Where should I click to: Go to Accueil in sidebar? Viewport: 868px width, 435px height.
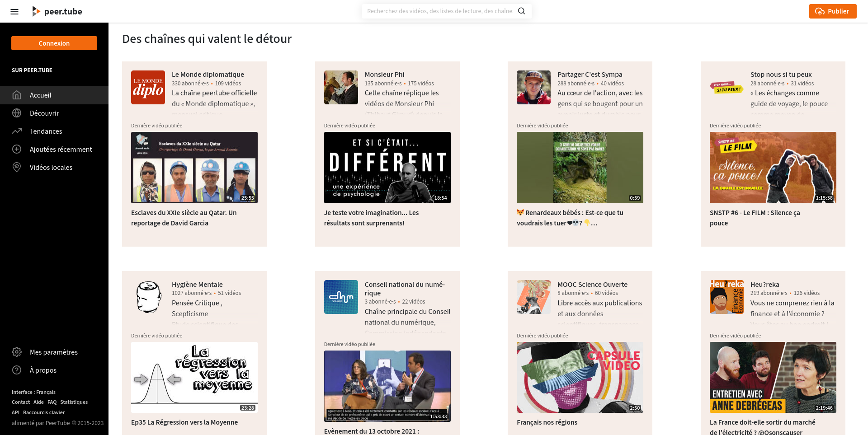click(54, 95)
